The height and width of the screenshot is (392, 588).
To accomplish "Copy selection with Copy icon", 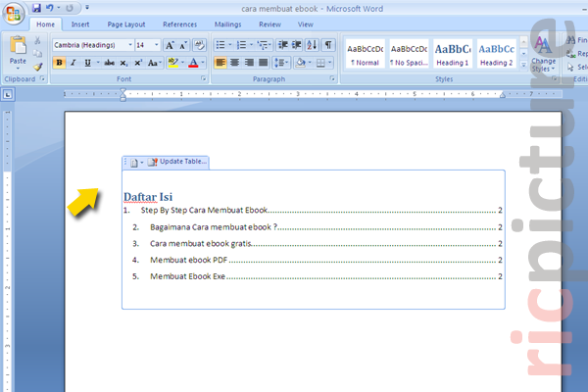I will pyautogui.click(x=37, y=53).
